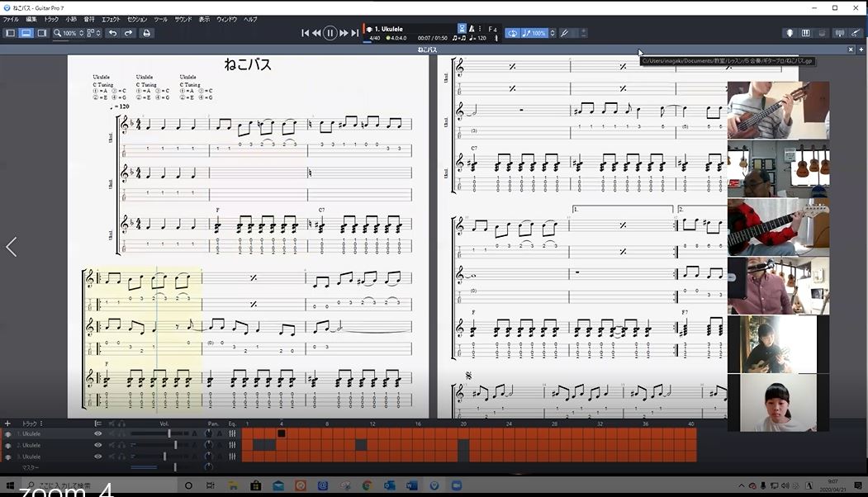This screenshot has height=497, width=868.
Task: Open equalizer of track 1. Ukulele
Action: tap(232, 434)
